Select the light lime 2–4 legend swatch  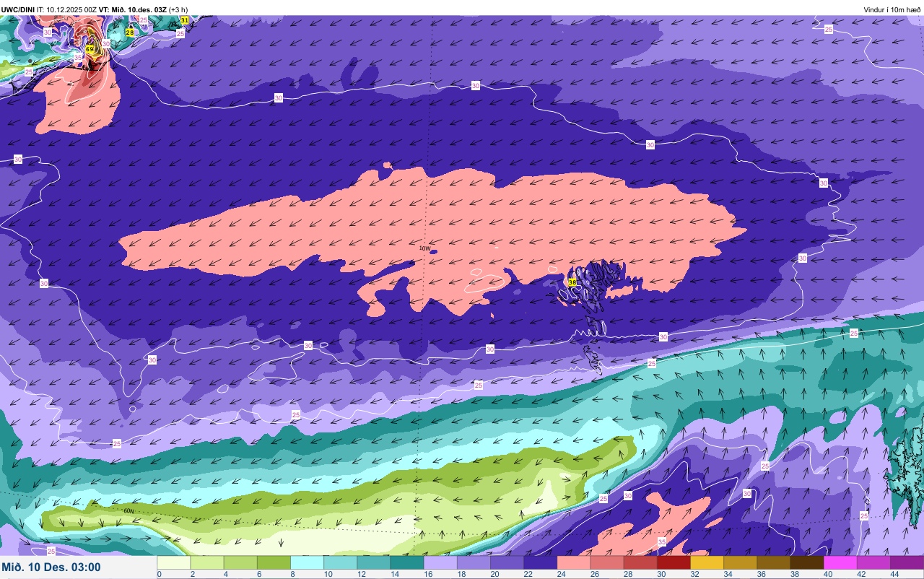(207, 562)
